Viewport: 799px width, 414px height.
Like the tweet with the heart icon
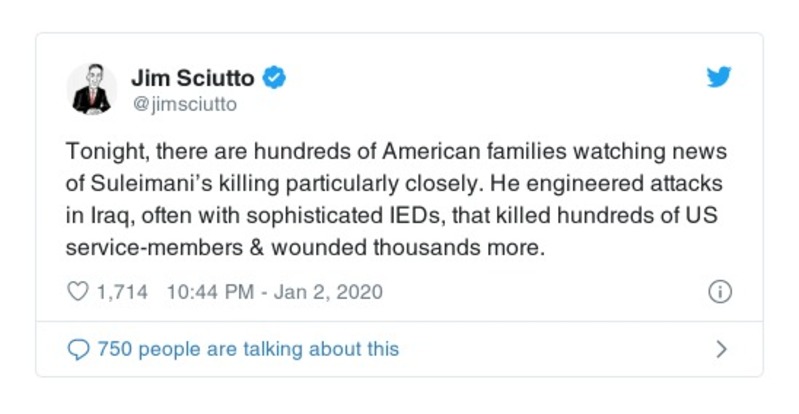click(x=77, y=292)
